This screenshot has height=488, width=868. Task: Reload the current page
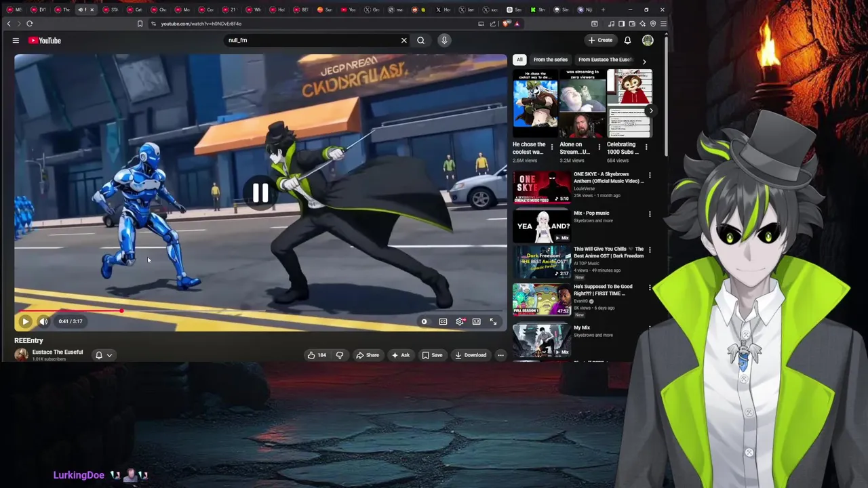tap(30, 24)
